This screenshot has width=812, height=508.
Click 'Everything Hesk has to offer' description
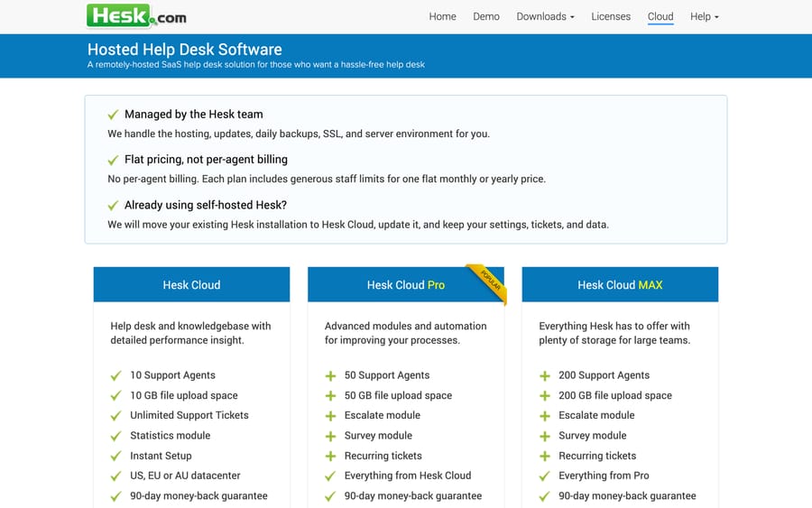(x=614, y=333)
